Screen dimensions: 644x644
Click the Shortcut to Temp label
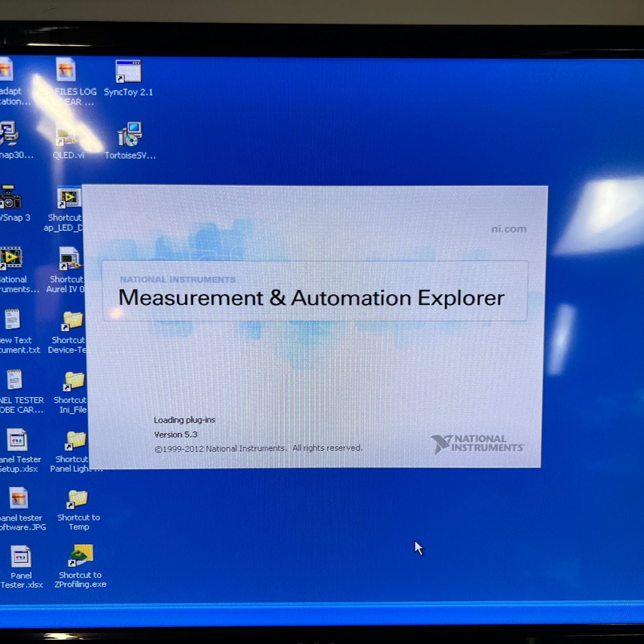click(x=79, y=522)
